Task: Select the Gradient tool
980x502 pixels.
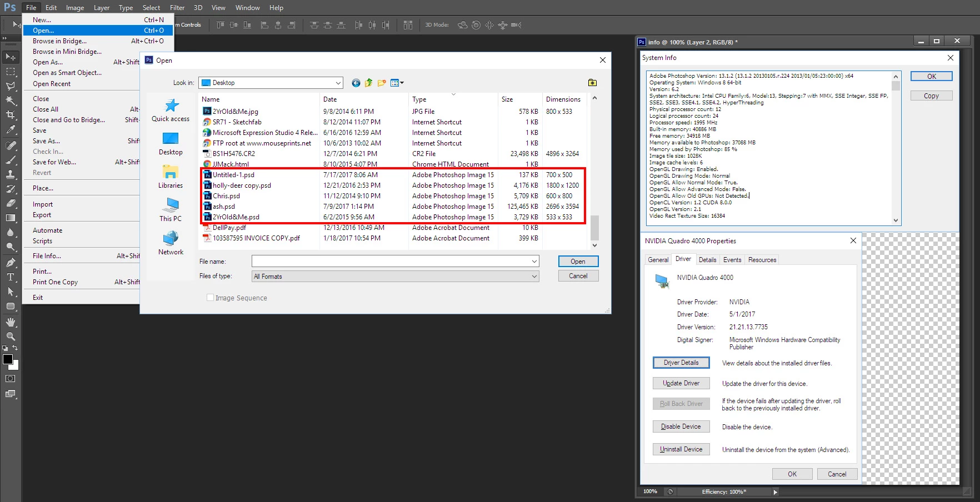Action: tap(11, 218)
